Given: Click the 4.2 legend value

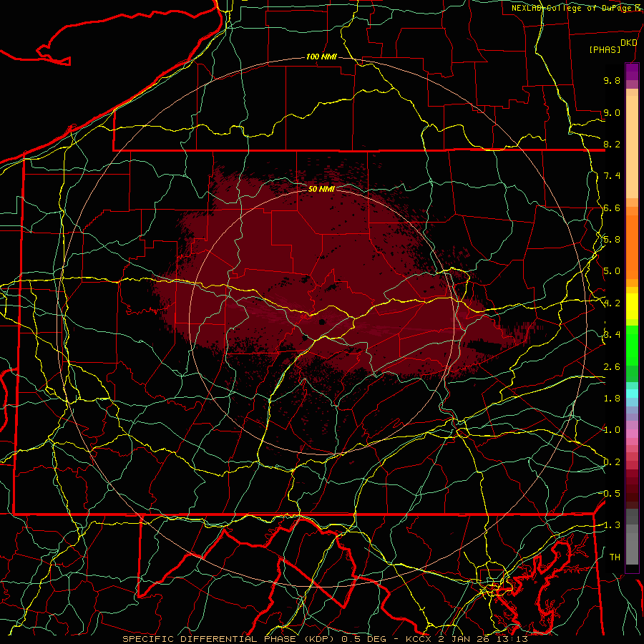Looking at the screenshot, I should (612, 303).
